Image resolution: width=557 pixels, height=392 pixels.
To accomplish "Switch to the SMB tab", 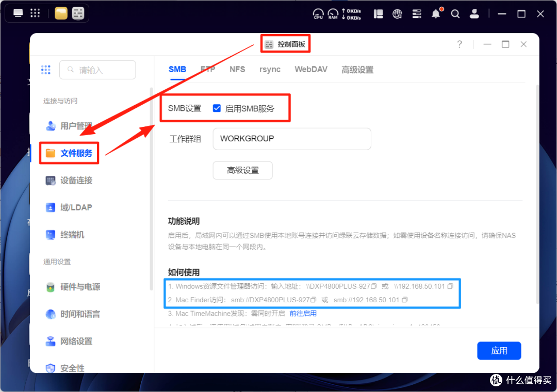I will click(177, 69).
